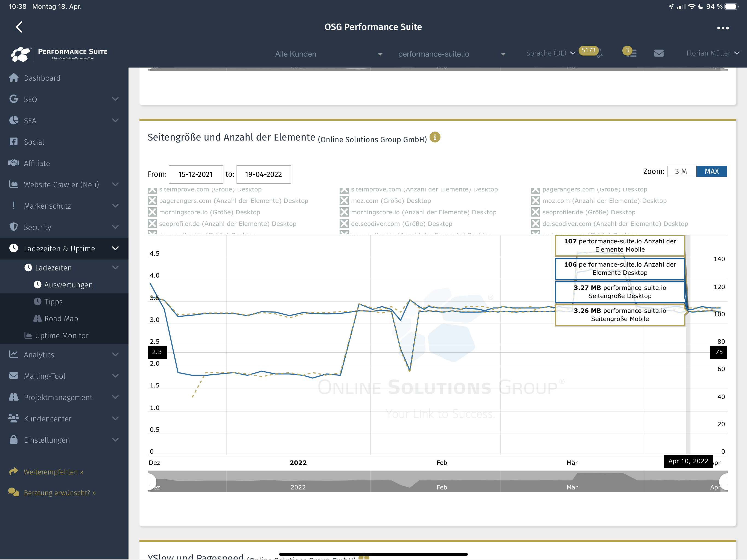The image size is (747, 560).
Task: Click the SEA pie chart icon
Action: coord(13,120)
